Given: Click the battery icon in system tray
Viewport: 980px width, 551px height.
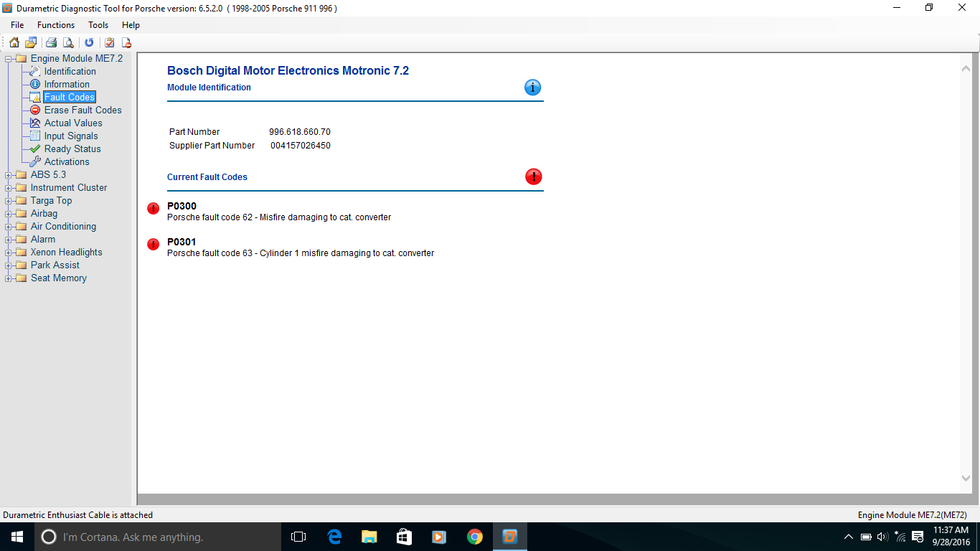Looking at the screenshot, I should (x=866, y=537).
